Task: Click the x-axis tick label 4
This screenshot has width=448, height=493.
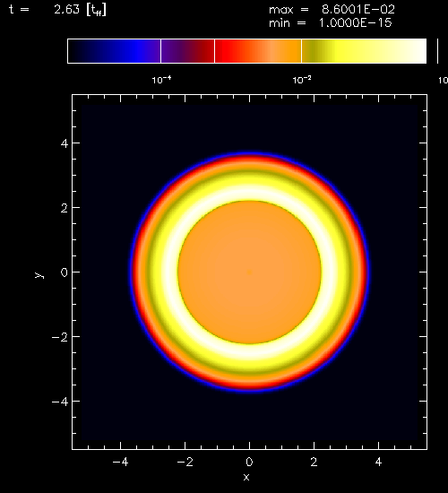Action: point(378,462)
